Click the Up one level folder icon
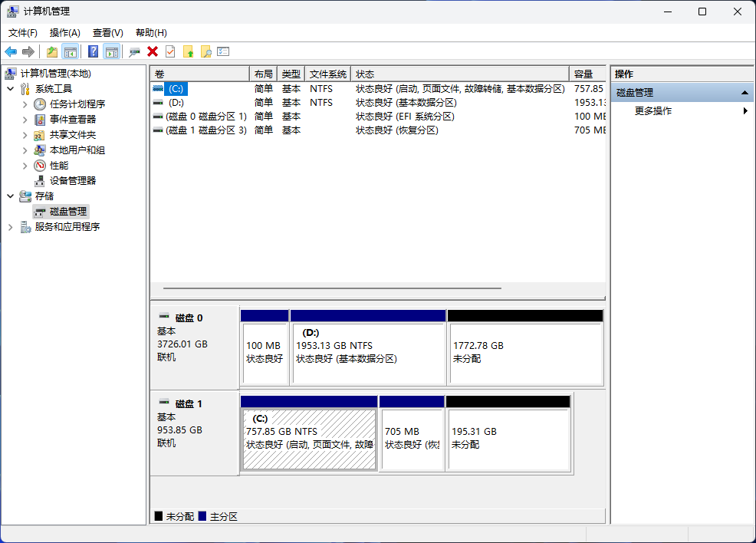 click(52, 51)
